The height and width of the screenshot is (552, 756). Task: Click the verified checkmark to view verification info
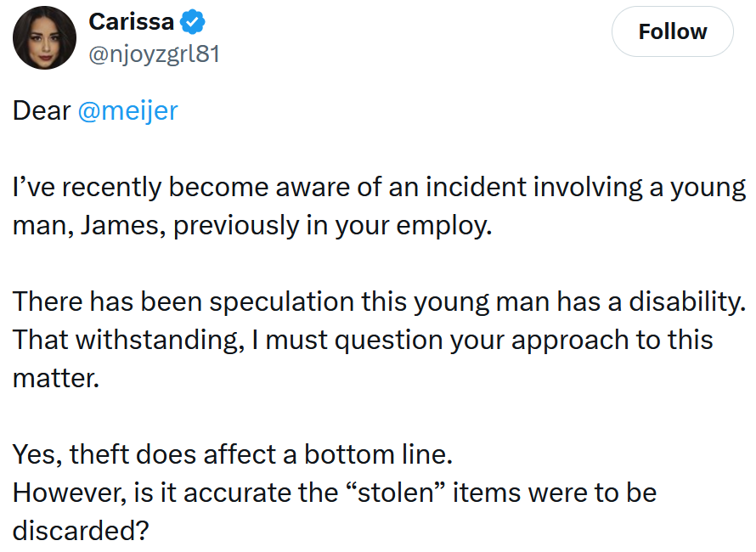pyautogui.click(x=194, y=22)
